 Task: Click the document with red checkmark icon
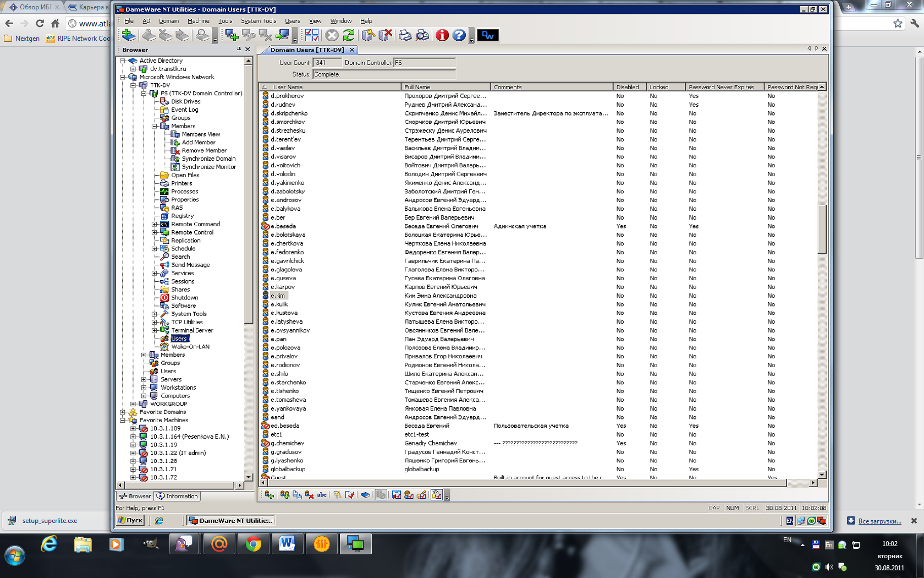pos(350,495)
